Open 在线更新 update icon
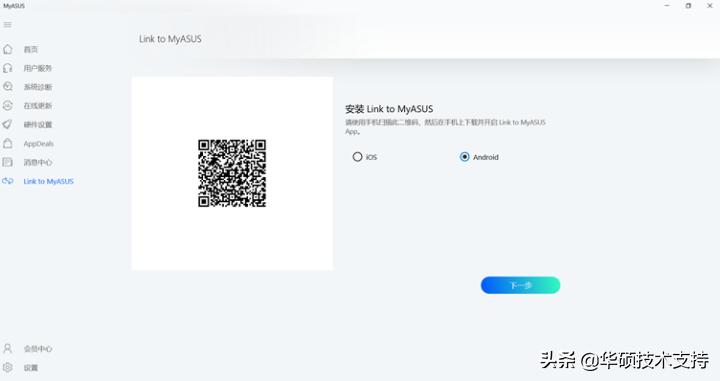This screenshot has width=720, height=381. click(x=8, y=106)
